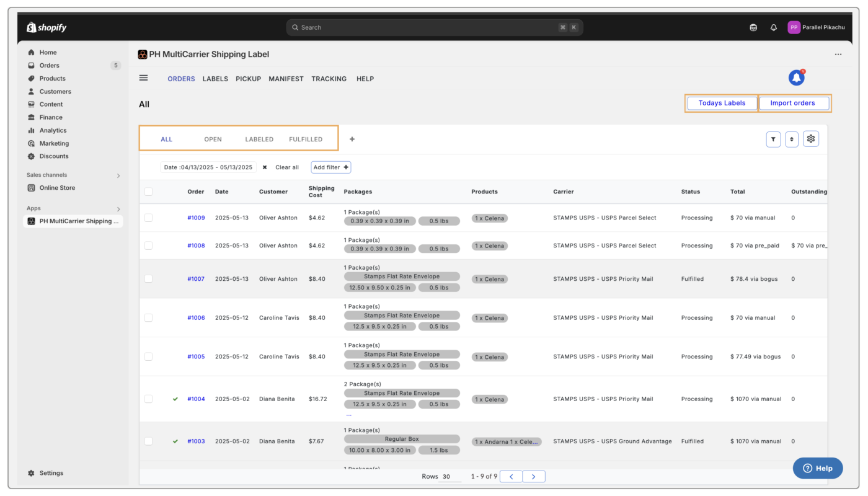Select the LABELED orders tab
This screenshot has width=868, height=496.
[259, 139]
